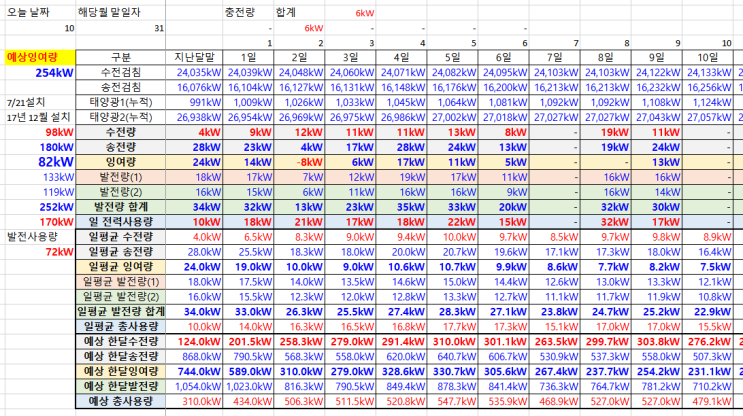Select the 잉여량 row label

pyautogui.click(x=120, y=162)
